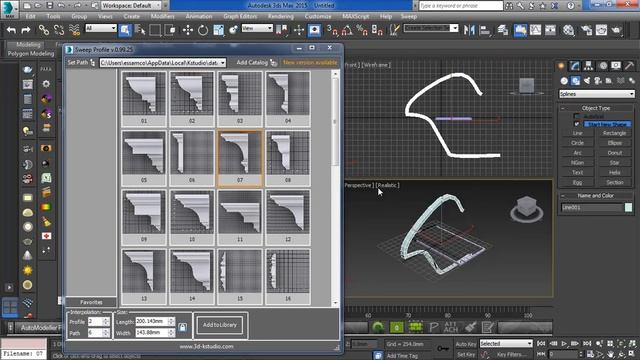This screenshot has width=640, height=360.
Task: Open the Sweep Profile path dropdown
Action: 163,63
